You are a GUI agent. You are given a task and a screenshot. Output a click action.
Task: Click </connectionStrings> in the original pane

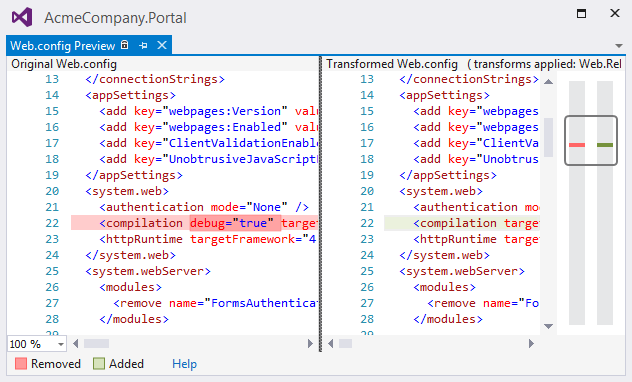[x=155, y=79]
